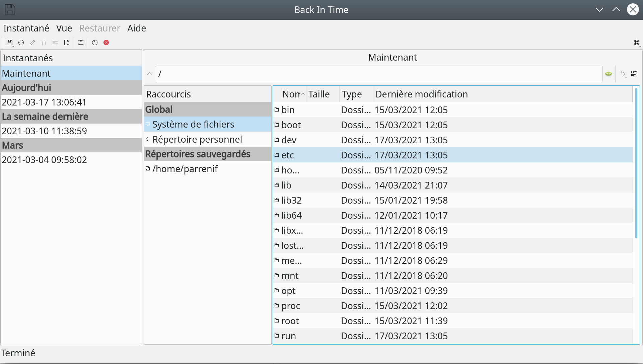Open the Aide menu
This screenshot has height=364, width=643.
click(x=136, y=28)
